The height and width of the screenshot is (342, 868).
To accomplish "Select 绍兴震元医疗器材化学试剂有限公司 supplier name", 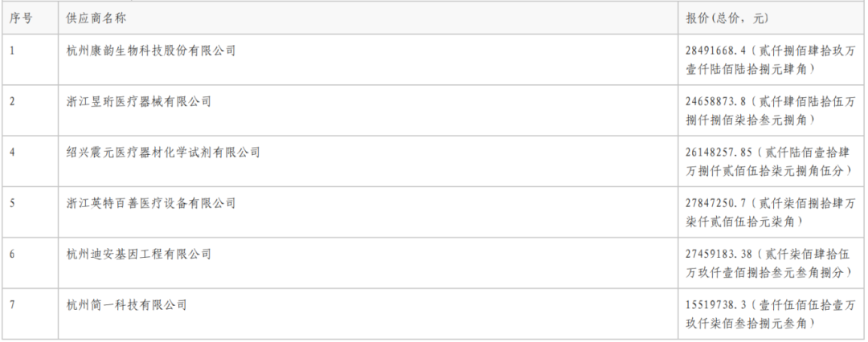I will 163,153.
